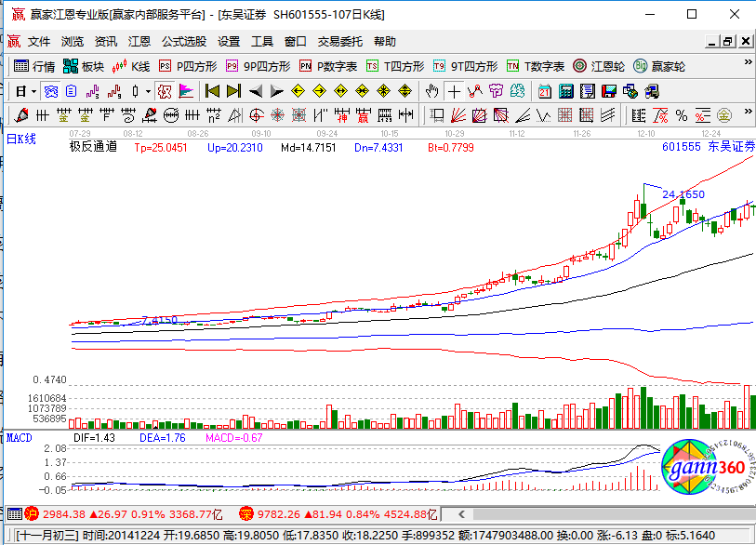Click the red-circle zigzag line icon
The width and height of the screenshot is (756, 545).
475,91
